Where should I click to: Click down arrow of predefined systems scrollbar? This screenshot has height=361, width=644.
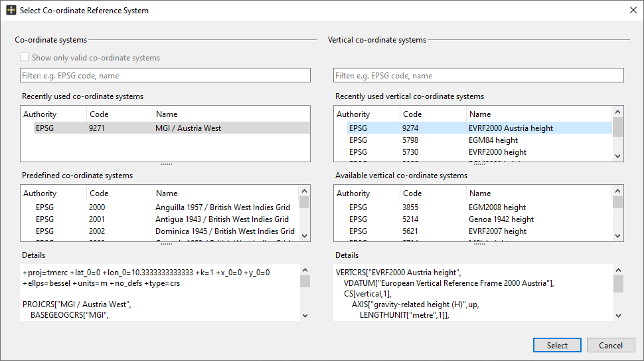click(x=304, y=236)
